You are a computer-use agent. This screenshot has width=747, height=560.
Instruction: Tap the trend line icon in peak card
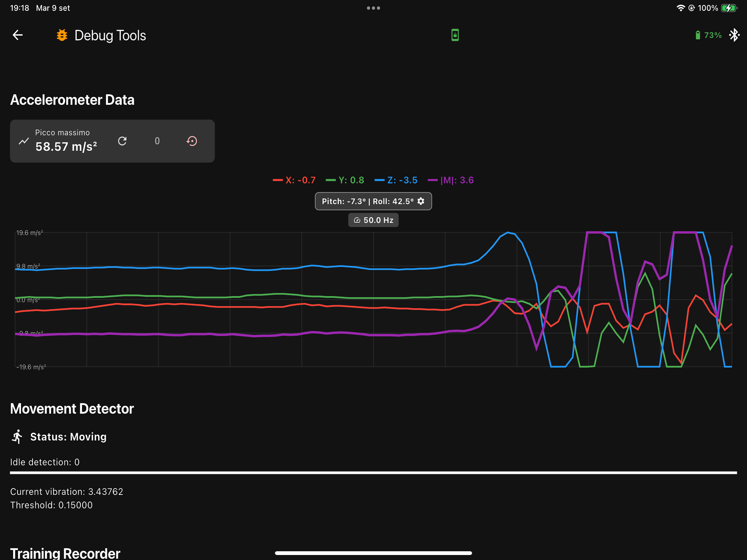click(24, 141)
